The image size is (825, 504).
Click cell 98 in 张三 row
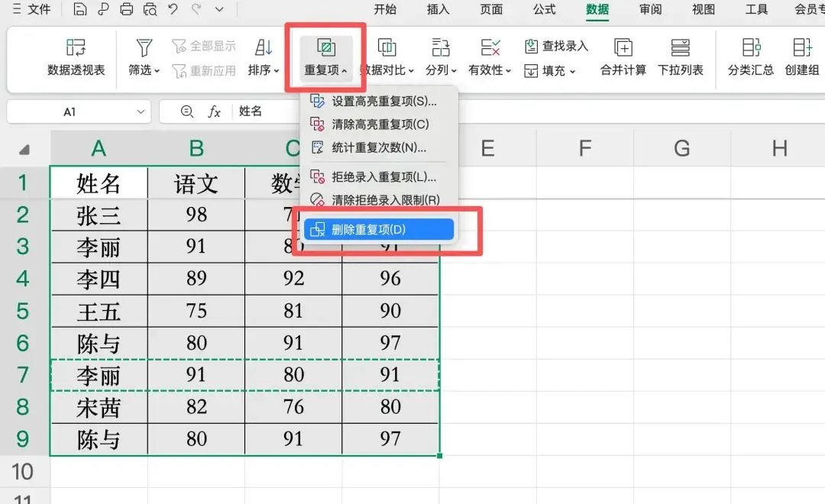[x=196, y=215]
